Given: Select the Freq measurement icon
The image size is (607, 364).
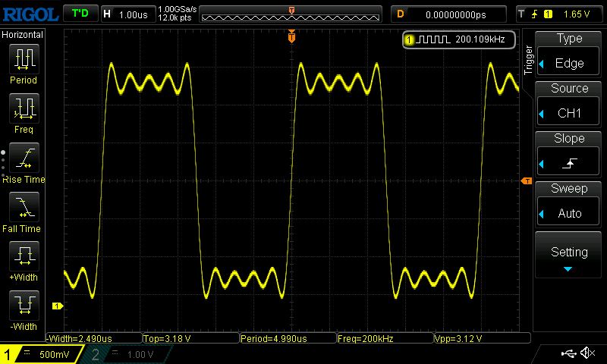Looking at the screenshot, I should (x=24, y=108).
